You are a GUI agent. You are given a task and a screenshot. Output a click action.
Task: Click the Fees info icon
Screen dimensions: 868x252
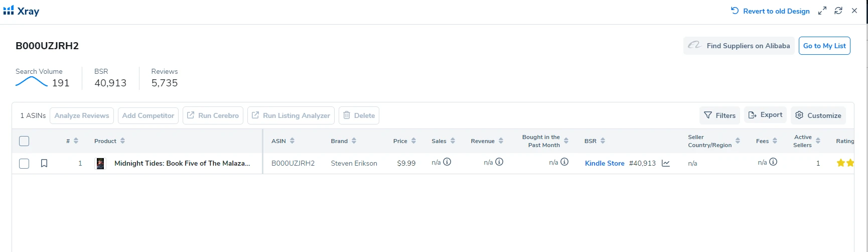(x=773, y=162)
